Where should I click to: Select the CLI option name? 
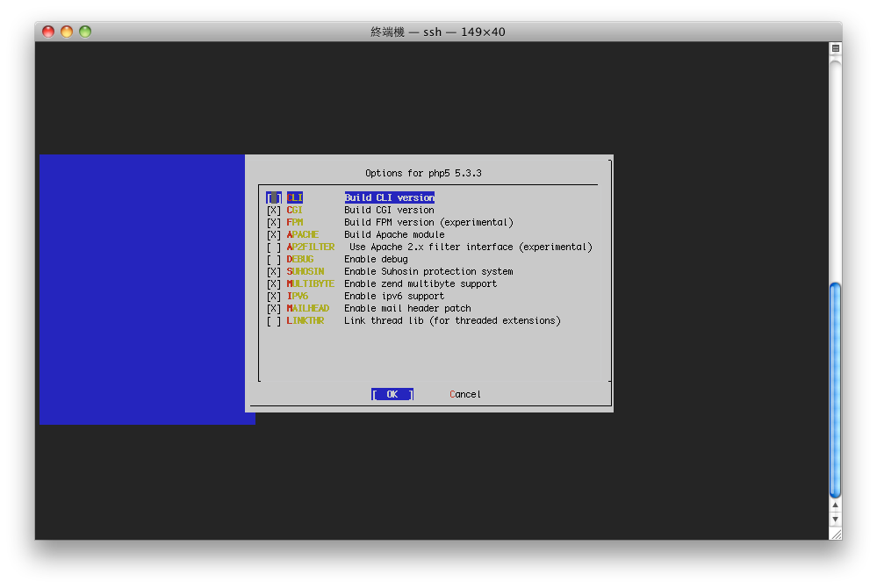pyautogui.click(x=295, y=197)
